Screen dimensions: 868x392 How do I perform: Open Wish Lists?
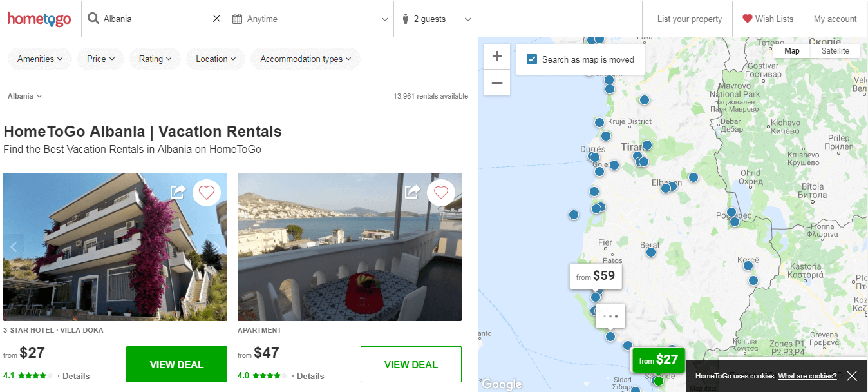click(768, 19)
